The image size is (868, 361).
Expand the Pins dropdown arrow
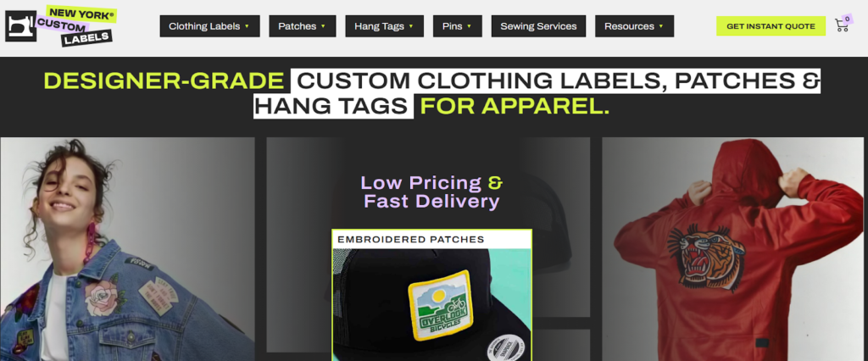469,26
